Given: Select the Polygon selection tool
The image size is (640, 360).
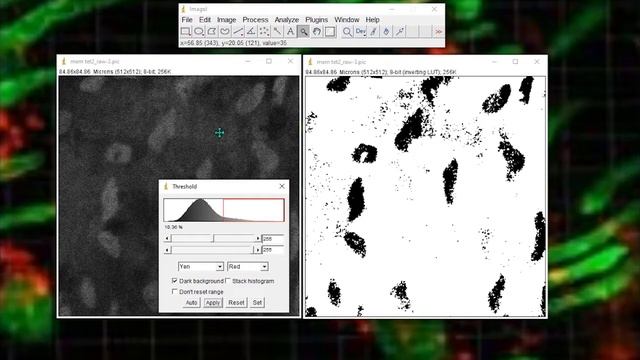Looking at the screenshot, I should click(x=212, y=31).
